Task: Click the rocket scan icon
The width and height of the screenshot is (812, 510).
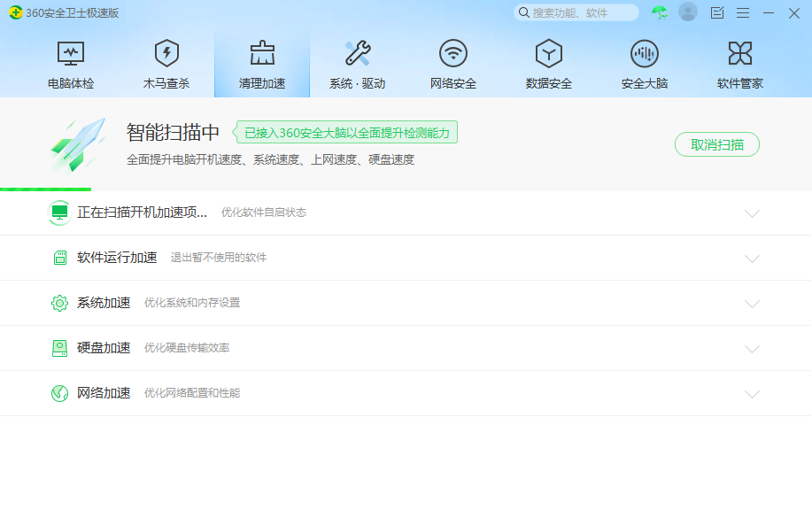Action: point(78,144)
